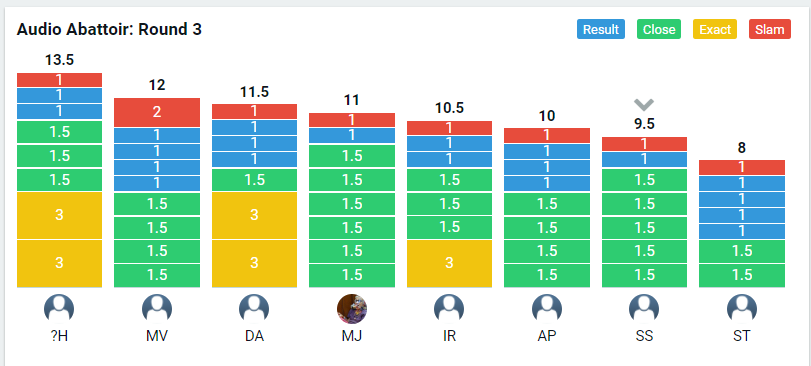
Task: Toggle the Slam legend filter
Action: coord(770,29)
